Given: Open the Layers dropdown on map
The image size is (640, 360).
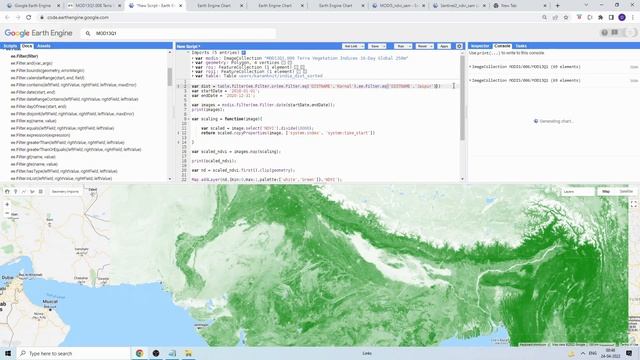Looking at the screenshot, I should (x=578, y=191).
